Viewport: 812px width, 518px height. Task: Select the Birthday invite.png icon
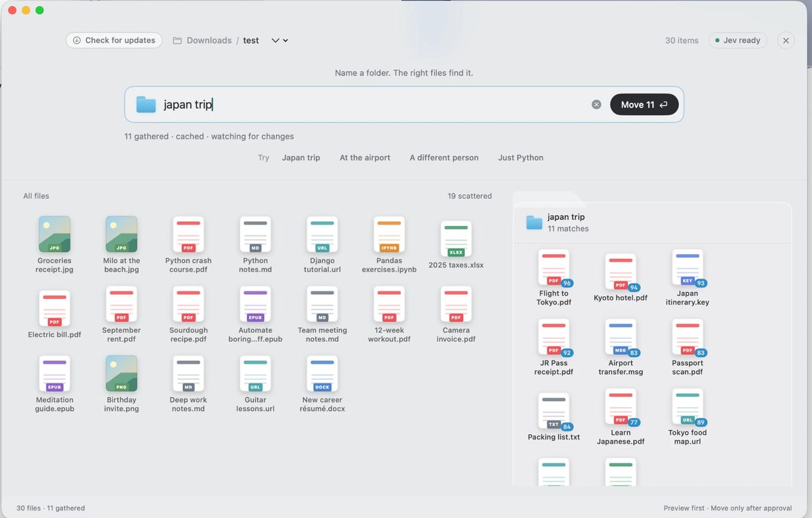(121, 373)
